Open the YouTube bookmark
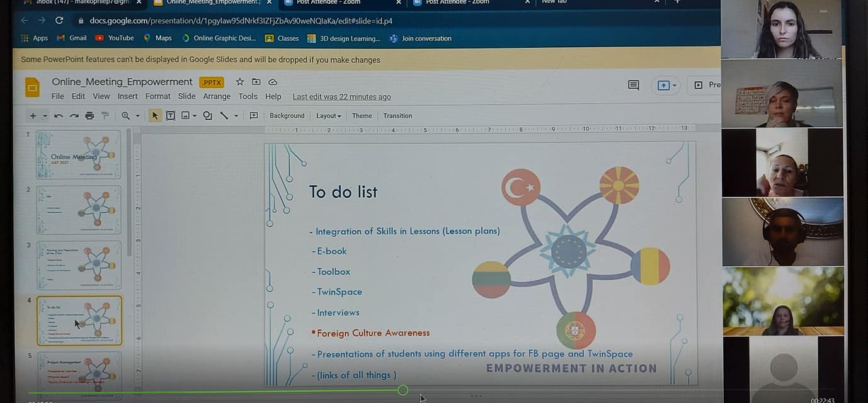Viewport: 868px width, 403px height. (x=115, y=38)
